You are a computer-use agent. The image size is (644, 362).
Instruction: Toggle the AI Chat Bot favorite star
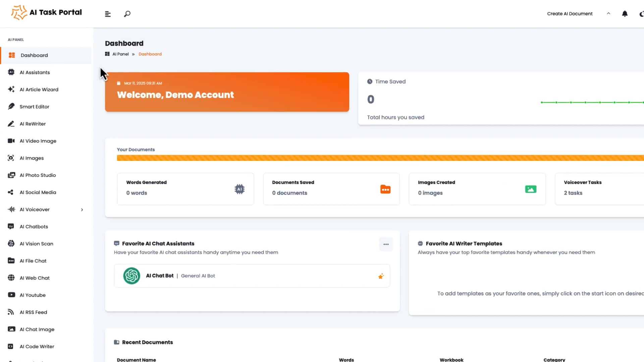[x=381, y=276]
